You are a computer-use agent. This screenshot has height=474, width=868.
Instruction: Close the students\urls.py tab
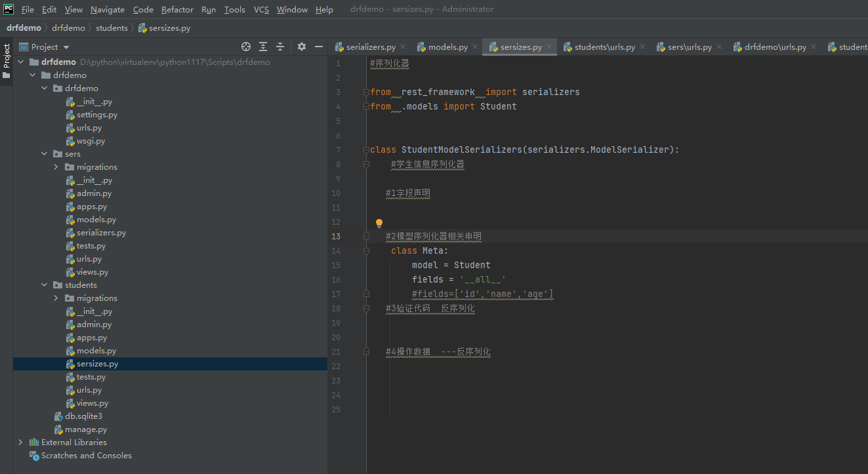pyautogui.click(x=642, y=47)
